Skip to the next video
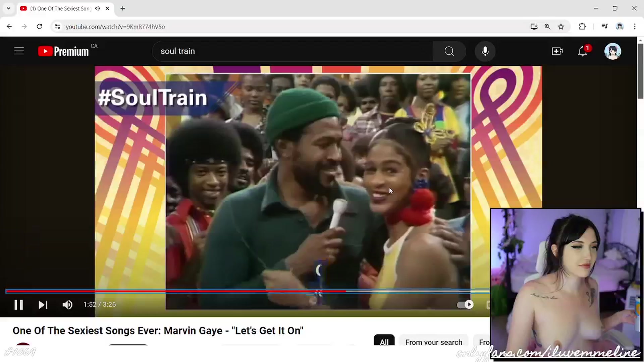644x362 pixels. 43,305
